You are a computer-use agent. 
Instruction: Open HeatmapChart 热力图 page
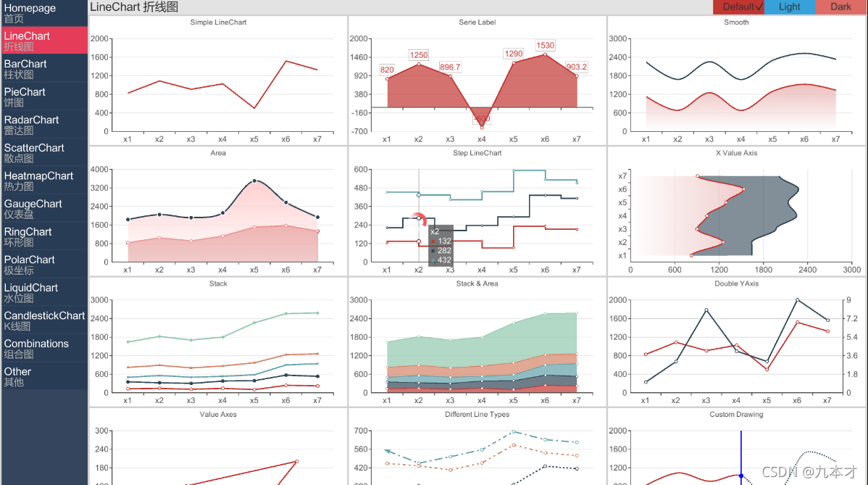click(40, 180)
